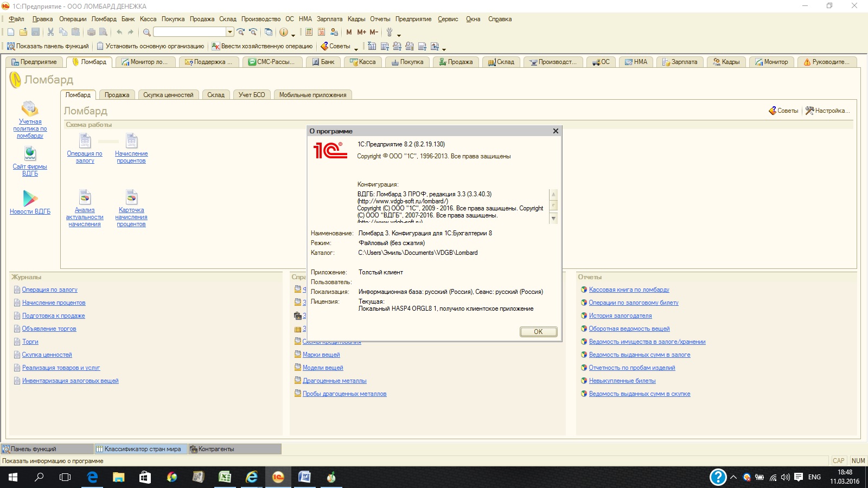Open the Операция по залогу scheme icon

coord(85,142)
